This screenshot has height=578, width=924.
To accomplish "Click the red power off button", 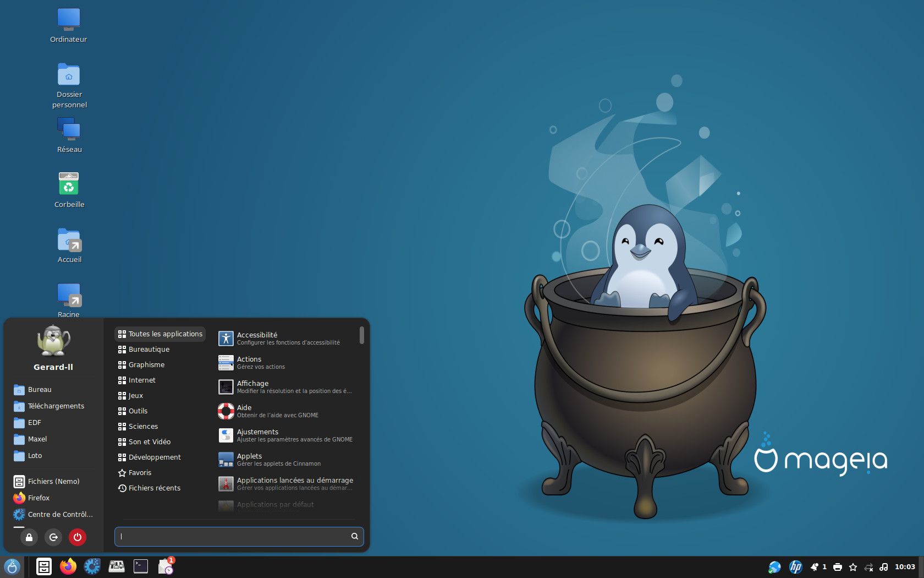I will pyautogui.click(x=78, y=537).
